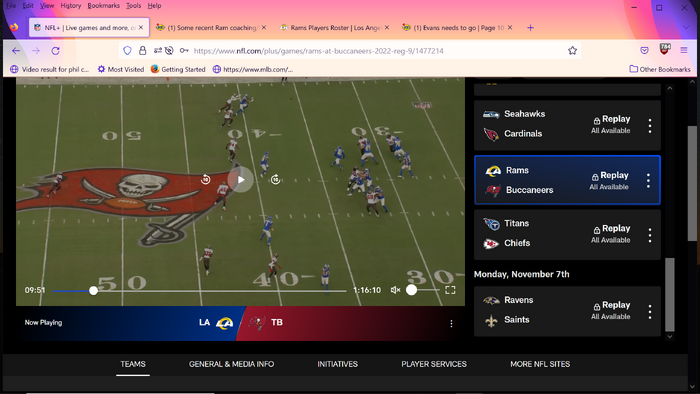Unmute the video player sound
The image size is (700, 394).
click(x=395, y=290)
